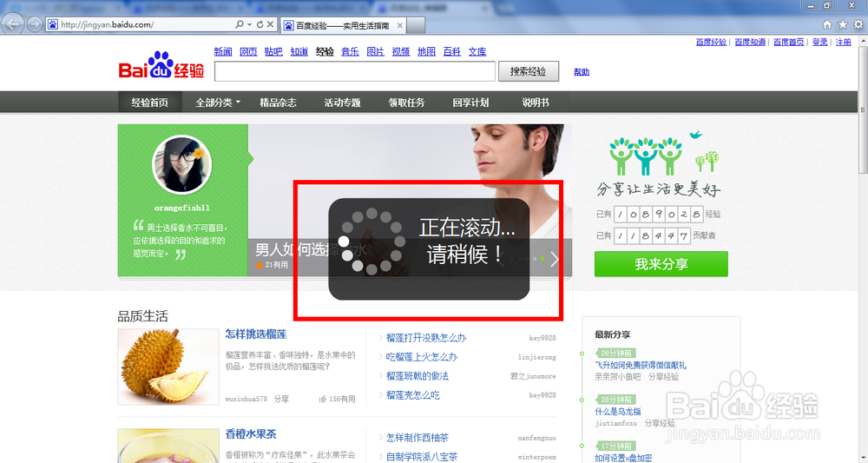Open address bar dropdown arrow
This screenshot has height=463, width=868.
(250, 24)
